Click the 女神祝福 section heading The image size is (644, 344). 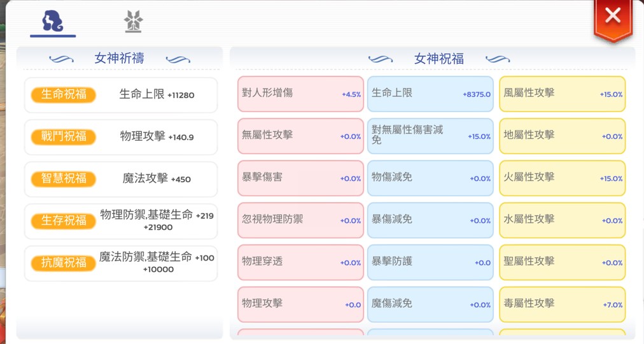pos(439,59)
